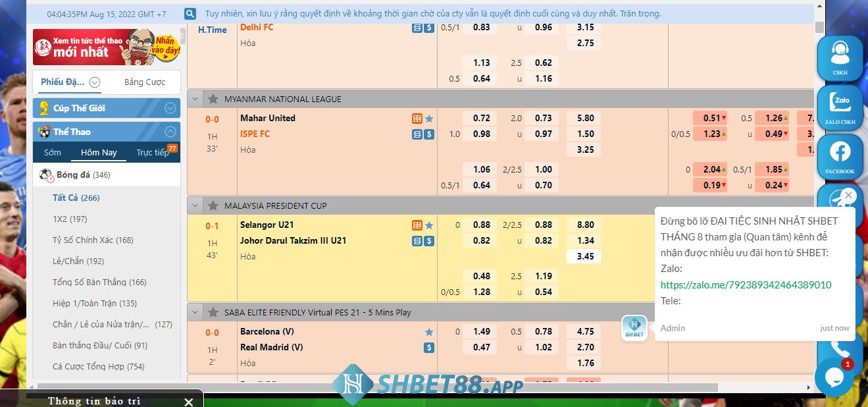Open live pitch view for Mahar United
Screen dimensions: 868x407
tap(417, 117)
